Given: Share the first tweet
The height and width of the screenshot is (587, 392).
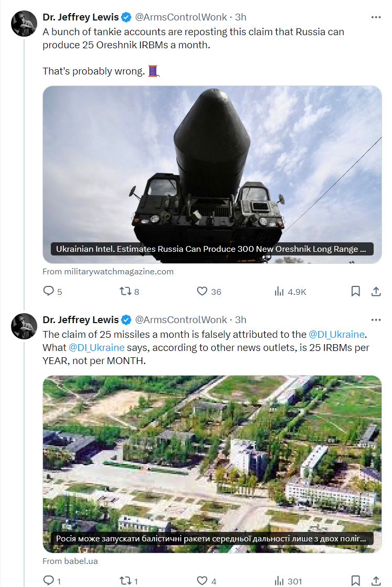Looking at the screenshot, I should click(x=376, y=291).
